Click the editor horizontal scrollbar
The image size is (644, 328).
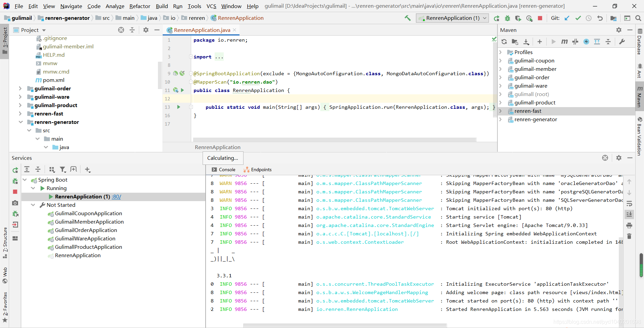334,139
